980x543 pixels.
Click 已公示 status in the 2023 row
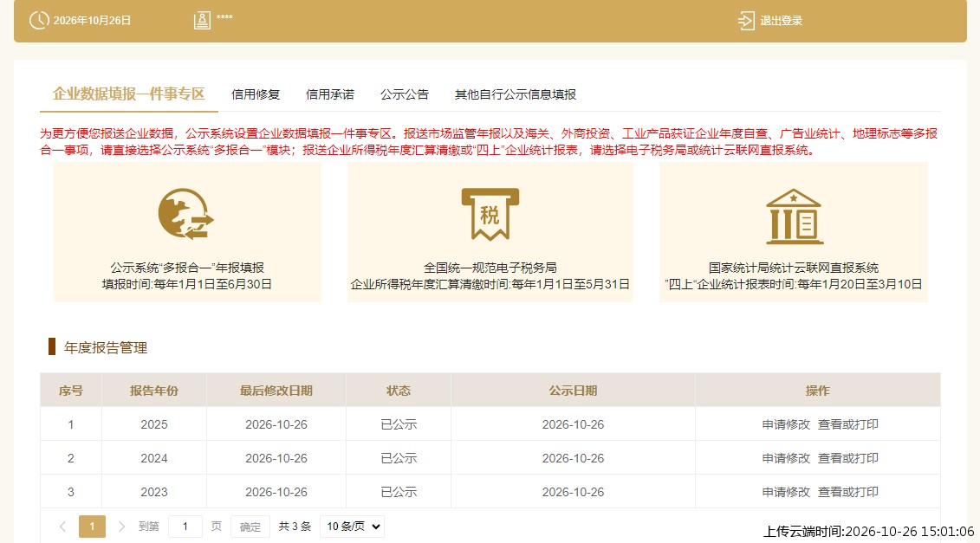[398, 492]
